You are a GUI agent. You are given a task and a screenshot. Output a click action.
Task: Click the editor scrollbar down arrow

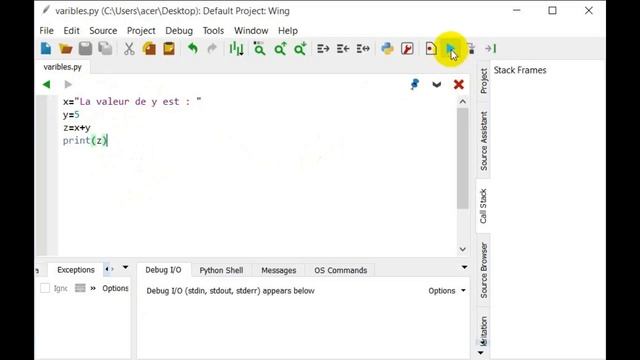pos(462,249)
